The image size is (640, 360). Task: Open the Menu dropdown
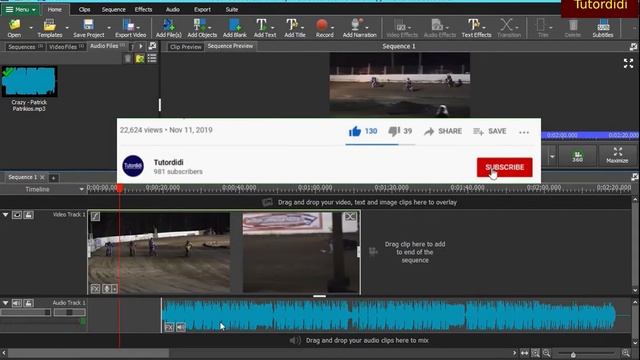click(x=21, y=9)
